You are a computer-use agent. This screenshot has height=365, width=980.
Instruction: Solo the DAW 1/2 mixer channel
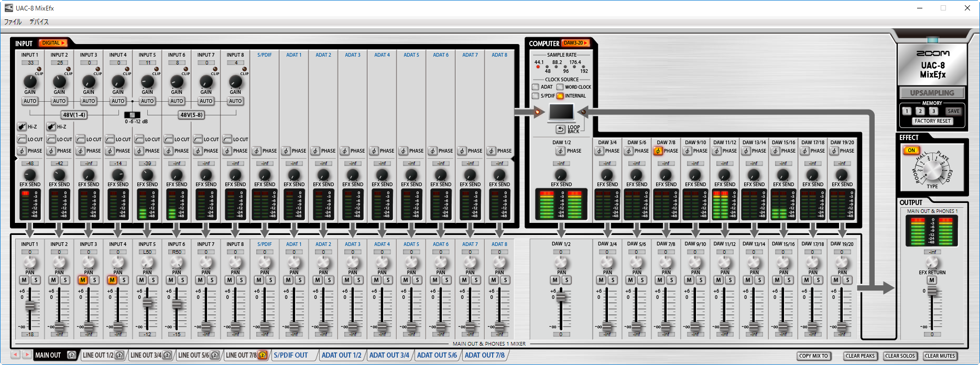click(567, 280)
